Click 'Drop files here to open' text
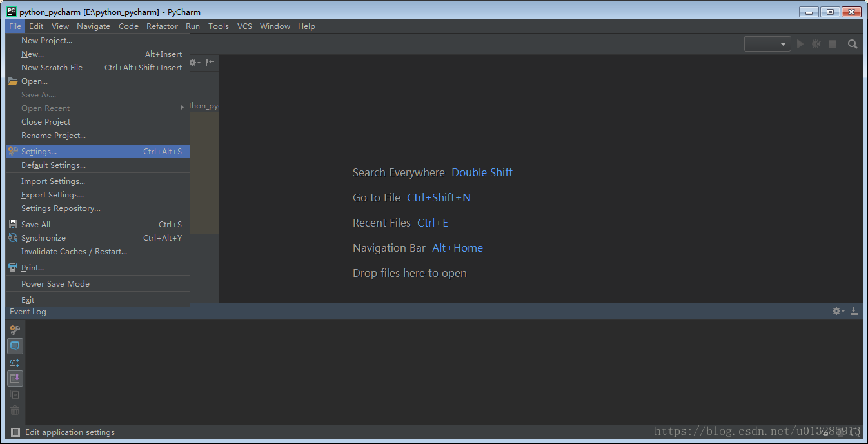 [409, 273]
